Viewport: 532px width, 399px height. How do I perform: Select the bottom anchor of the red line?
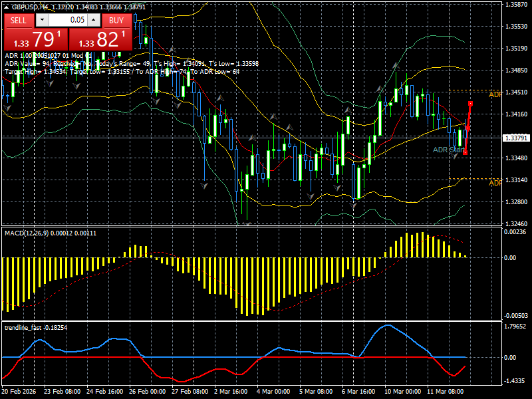click(x=465, y=153)
